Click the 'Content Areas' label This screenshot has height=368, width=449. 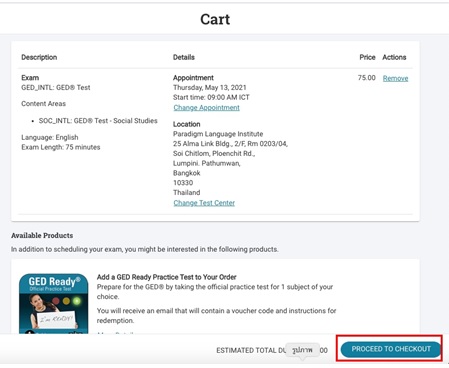[43, 104]
